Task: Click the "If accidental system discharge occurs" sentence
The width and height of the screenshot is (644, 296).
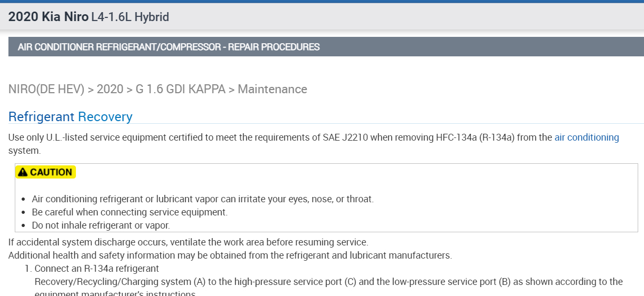Action: [x=188, y=242]
